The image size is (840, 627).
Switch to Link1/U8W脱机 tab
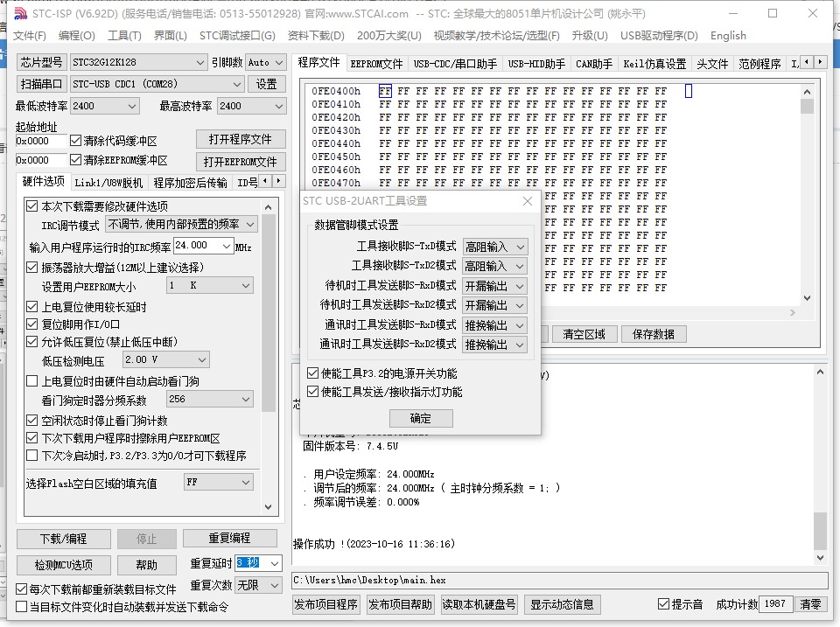coord(108,183)
